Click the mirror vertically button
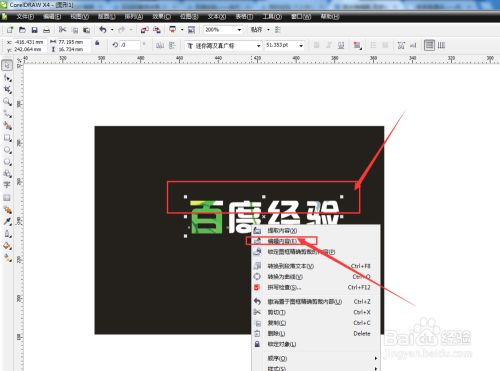The height and width of the screenshot is (371, 500). [x=172, y=45]
